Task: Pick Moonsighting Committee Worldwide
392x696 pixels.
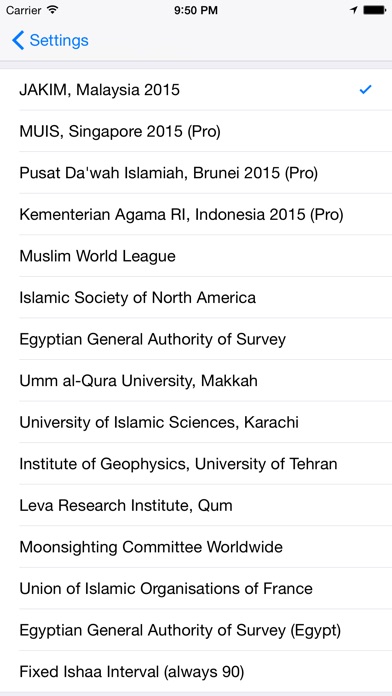Action: [196, 547]
